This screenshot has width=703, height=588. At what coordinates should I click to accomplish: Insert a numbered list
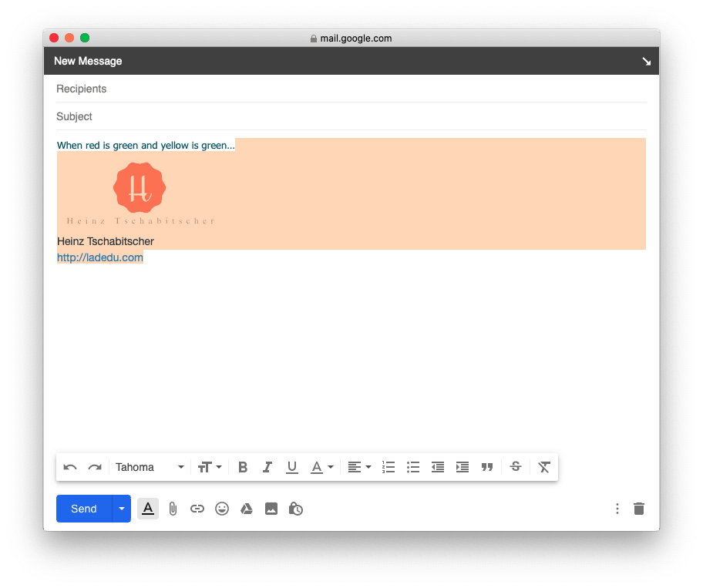tap(388, 468)
